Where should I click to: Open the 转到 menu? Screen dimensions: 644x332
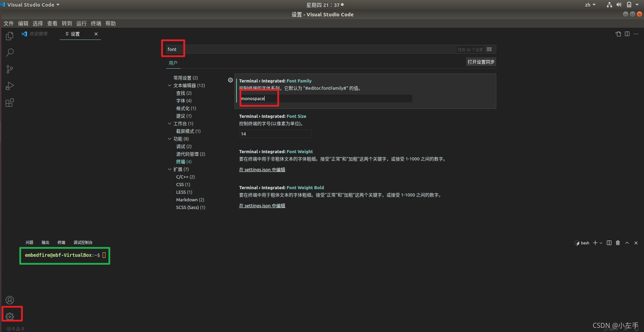tap(67, 24)
